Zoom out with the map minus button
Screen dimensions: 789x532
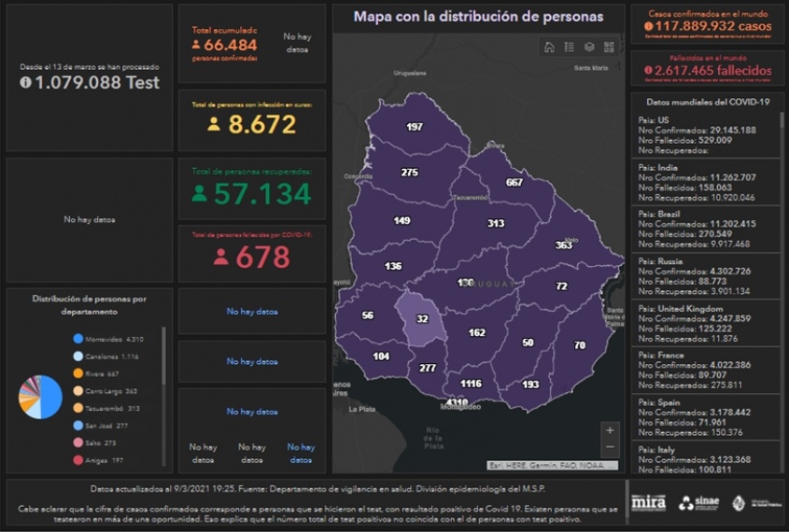click(610, 448)
